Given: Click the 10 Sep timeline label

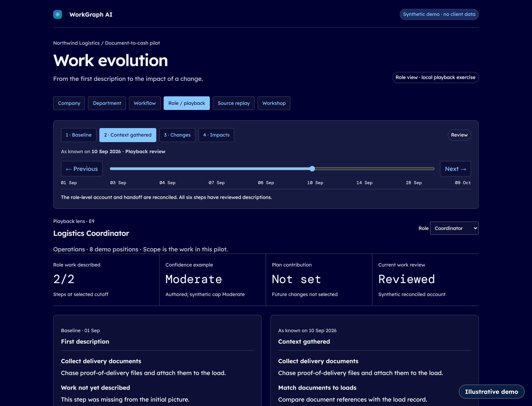Looking at the screenshot, I should pyautogui.click(x=315, y=183).
